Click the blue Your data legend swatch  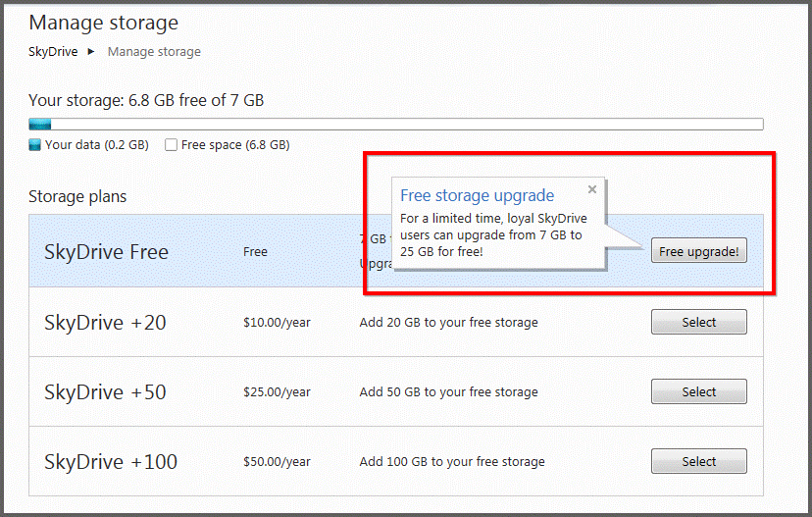35,145
